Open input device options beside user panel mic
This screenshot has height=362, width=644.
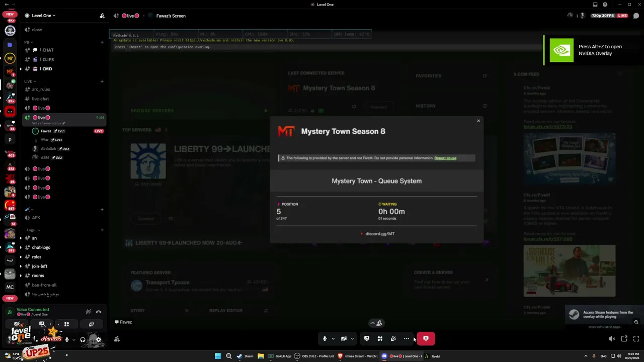pos(74,340)
